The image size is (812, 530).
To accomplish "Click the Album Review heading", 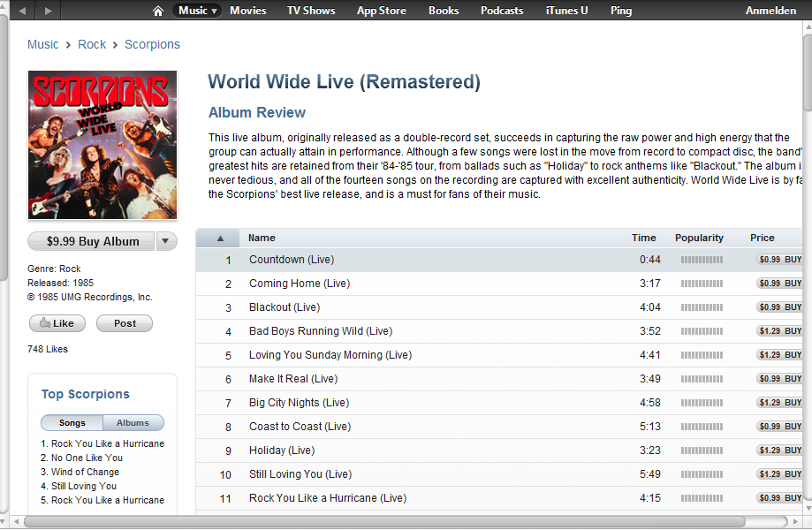I will coord(257,112).
